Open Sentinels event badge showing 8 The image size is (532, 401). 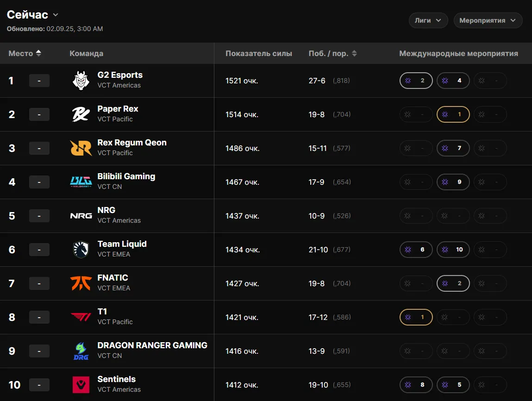click(x=416, y=385)
